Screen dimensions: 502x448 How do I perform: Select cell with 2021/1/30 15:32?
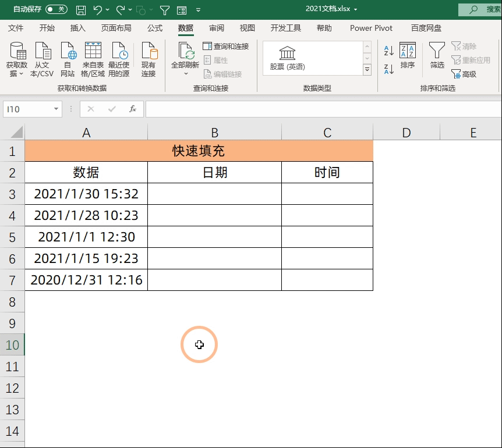(86, 194)
